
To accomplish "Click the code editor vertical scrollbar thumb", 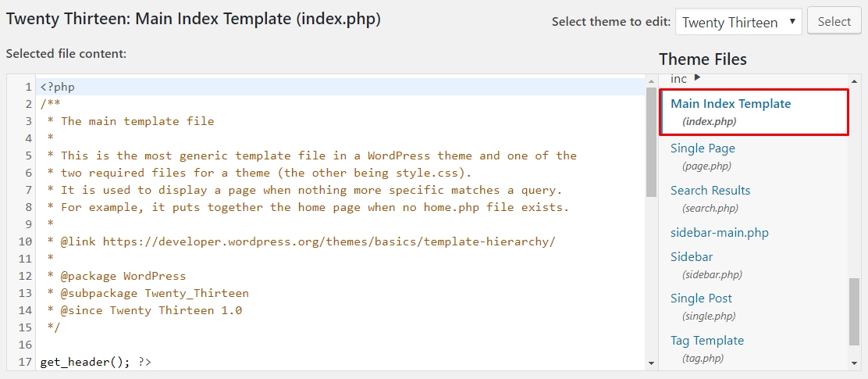I will pos(651,141).
